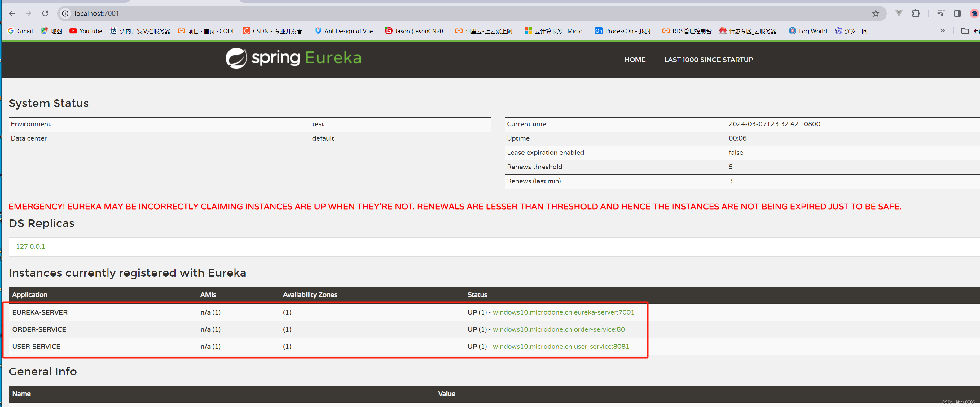Open the Jason (JasonCN20...) bookmark

(x=416, y=31)
